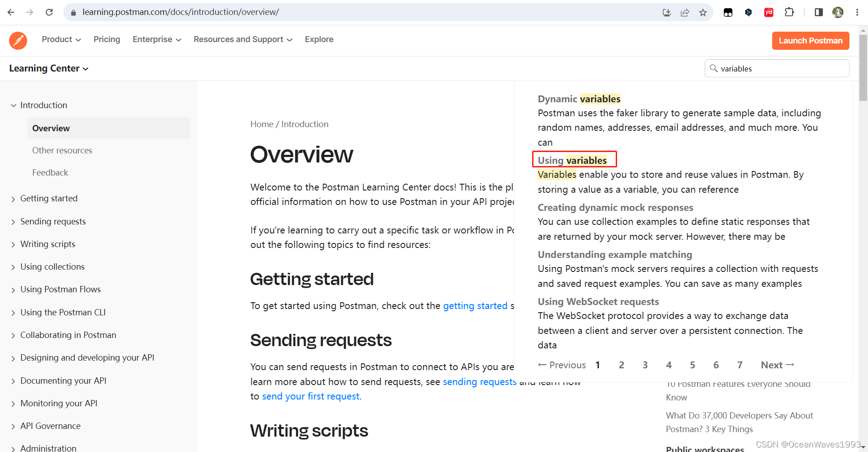Image resolution: width=868 pixels, height=452 pixels.
Task: Click the lock icon in address bar
Action: [x=73, y=13]
